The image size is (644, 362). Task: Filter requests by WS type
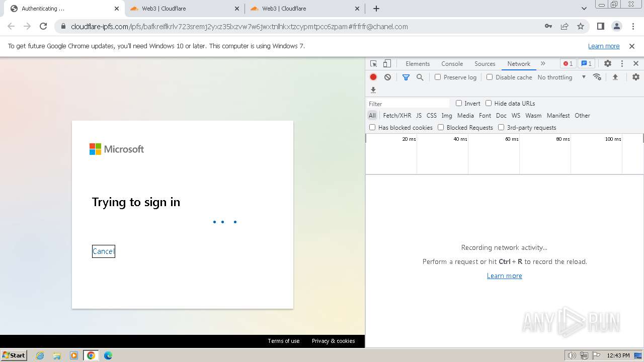click(516, 116)
